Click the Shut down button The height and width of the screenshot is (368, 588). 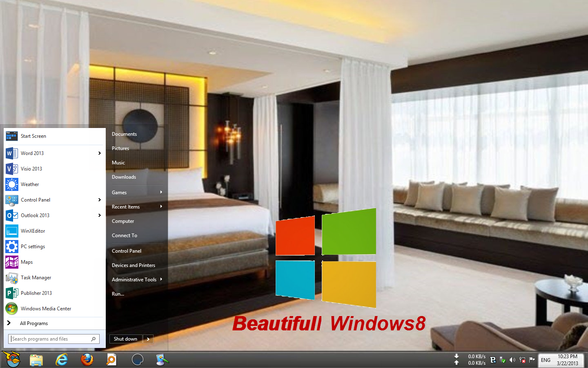125,339
